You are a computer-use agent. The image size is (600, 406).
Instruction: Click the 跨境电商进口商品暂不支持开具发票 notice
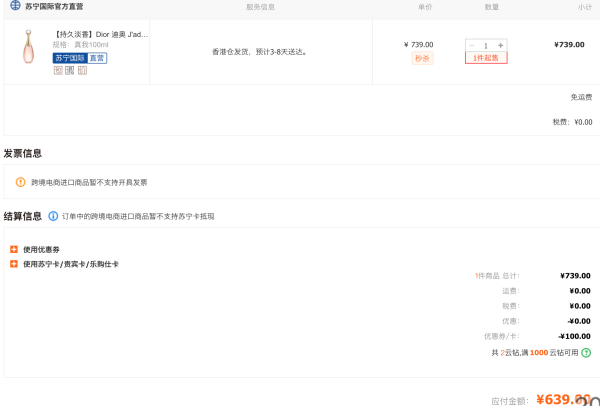[x=89, y=183]
